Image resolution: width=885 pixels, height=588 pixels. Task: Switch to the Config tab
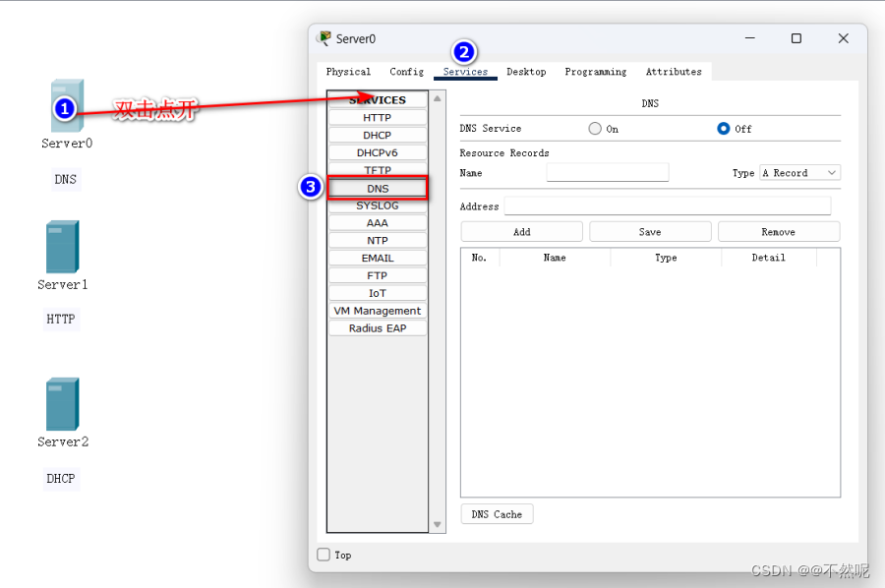406,72
